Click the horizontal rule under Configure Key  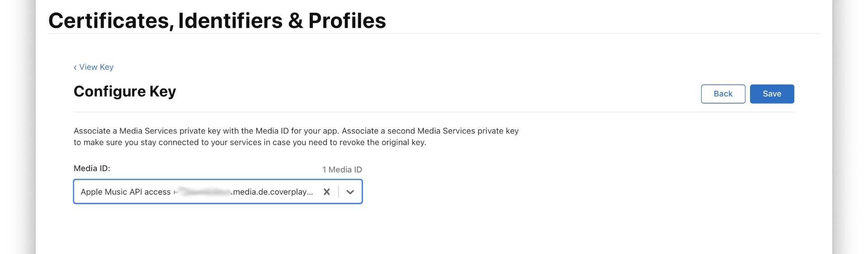(x=434, y=112)
